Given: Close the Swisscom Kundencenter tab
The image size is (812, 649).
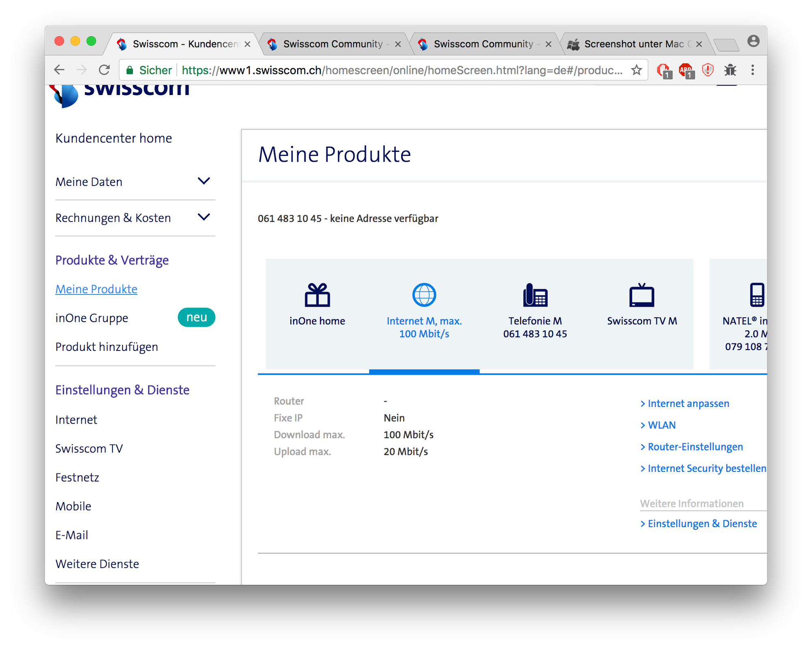Looking at the screenshot, I should [247, 44].
